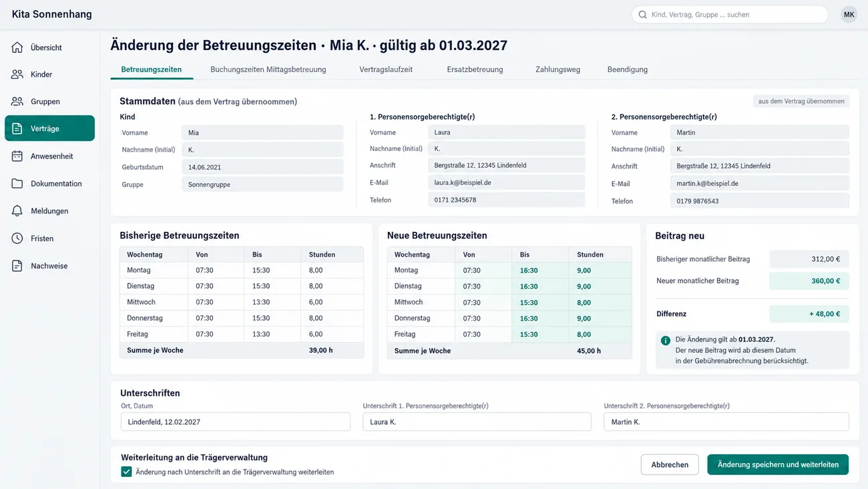Open Nachweise in the sidebar

point(49,266)
